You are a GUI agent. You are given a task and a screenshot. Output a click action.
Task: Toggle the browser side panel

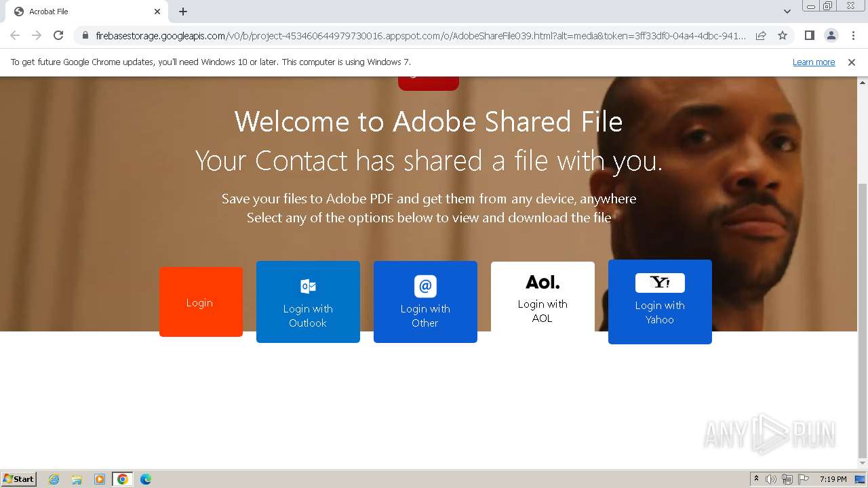[809, 35]
